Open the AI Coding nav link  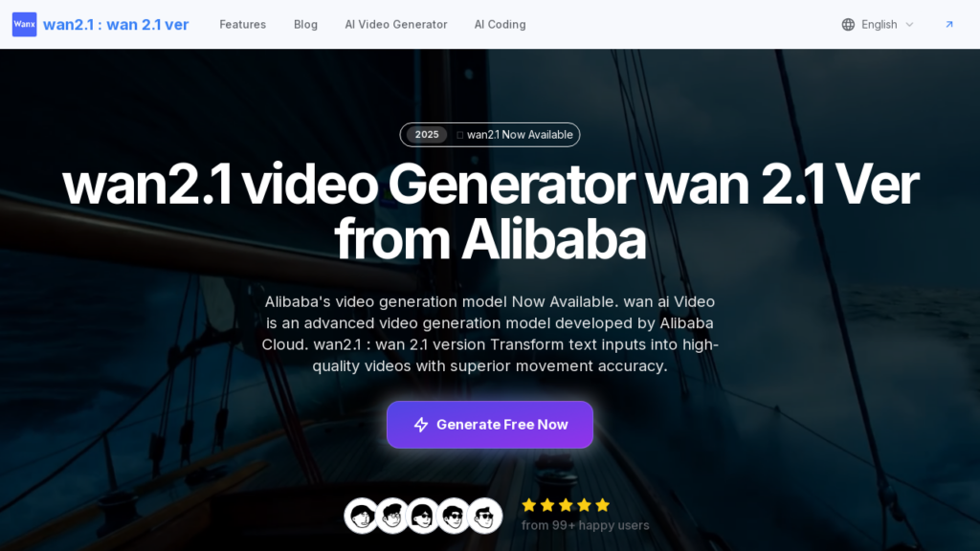pos(500,24)
